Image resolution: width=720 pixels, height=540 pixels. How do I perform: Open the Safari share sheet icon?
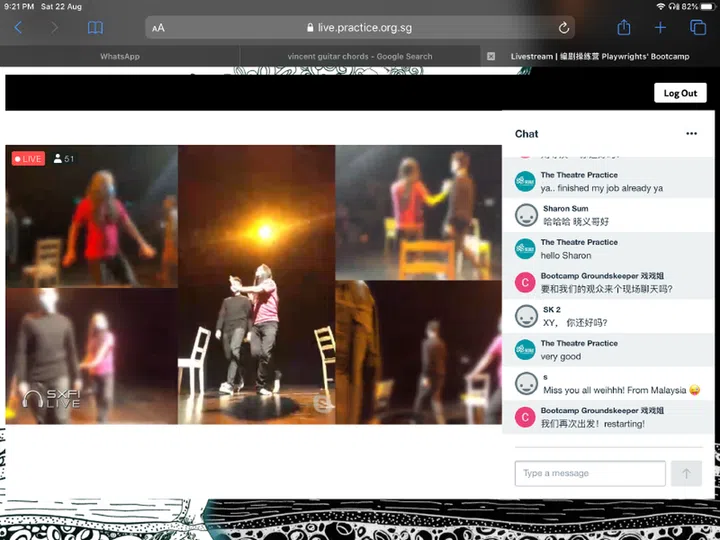click(624, 28)
